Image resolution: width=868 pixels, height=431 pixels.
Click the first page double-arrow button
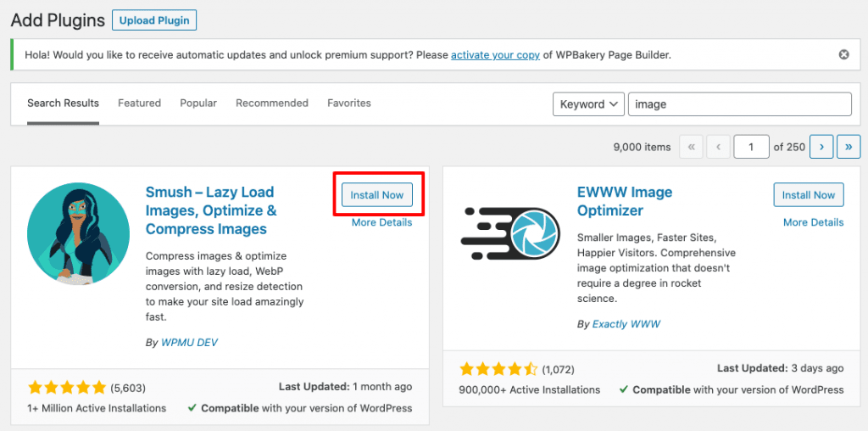click(x=691, y=147)
